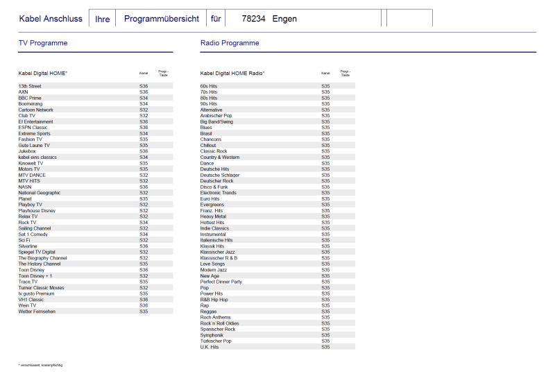The height and width of the screenshot is (392, 555).
Task: Select 'Electronic Trends' radio row
Action: click(x=277, y=193)
